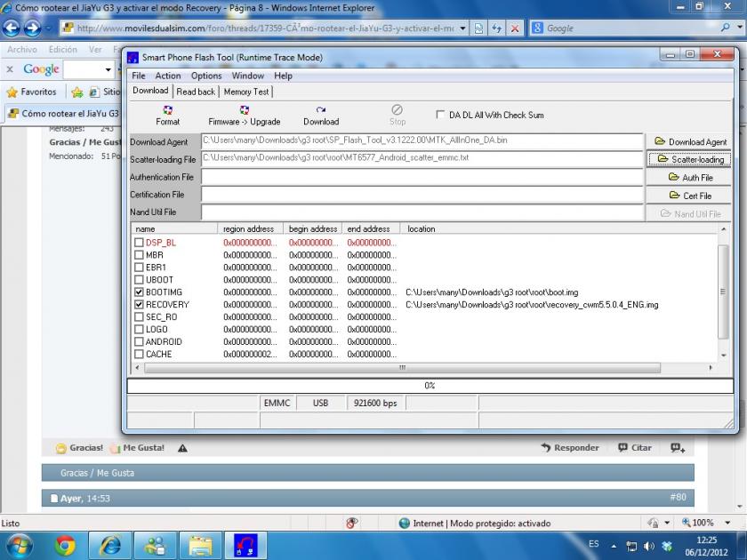Screen dimensions: 747x560
Task: Sort by the begin address column header
Action: [x=312, y=228]
